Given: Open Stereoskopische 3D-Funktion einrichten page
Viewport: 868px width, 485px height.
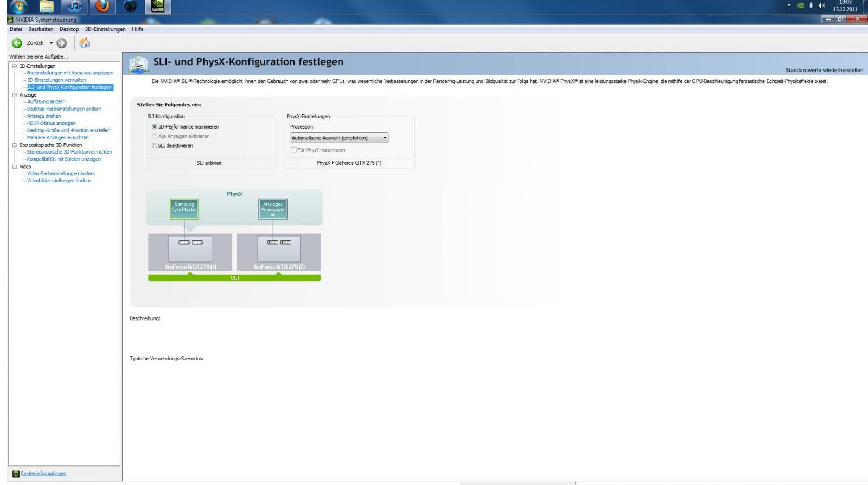Looking at the screenshot, I should tap(69, 152).
